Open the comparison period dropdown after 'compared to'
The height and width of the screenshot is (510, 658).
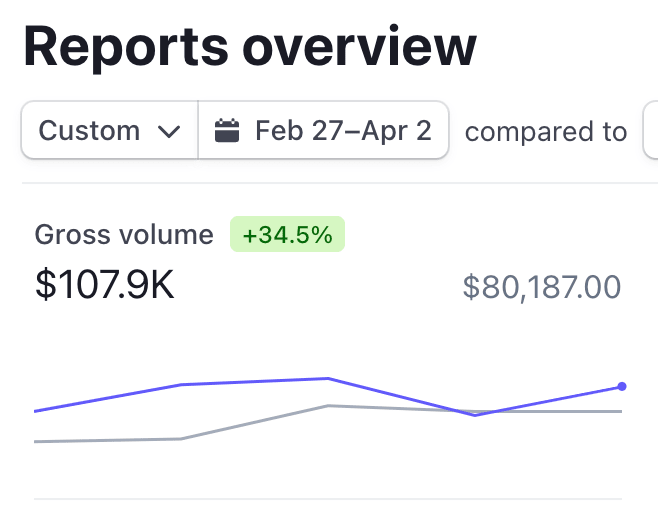[650, 131]
